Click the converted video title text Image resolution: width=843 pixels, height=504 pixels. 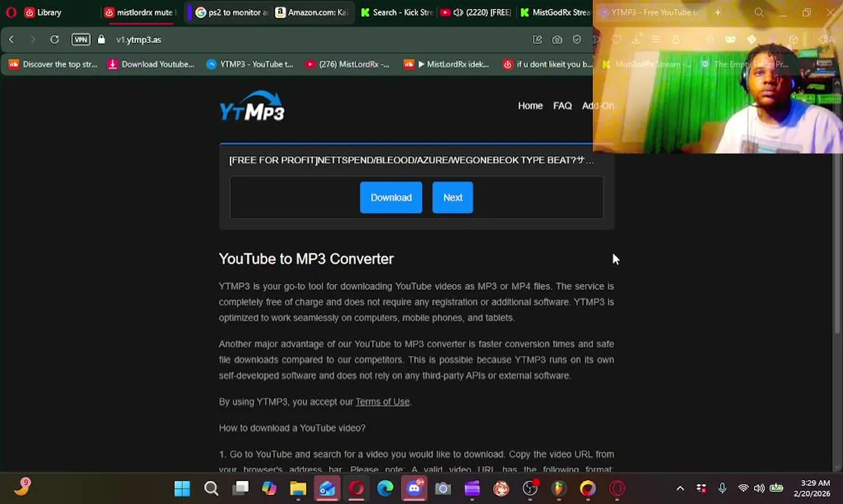pos(412,160)
